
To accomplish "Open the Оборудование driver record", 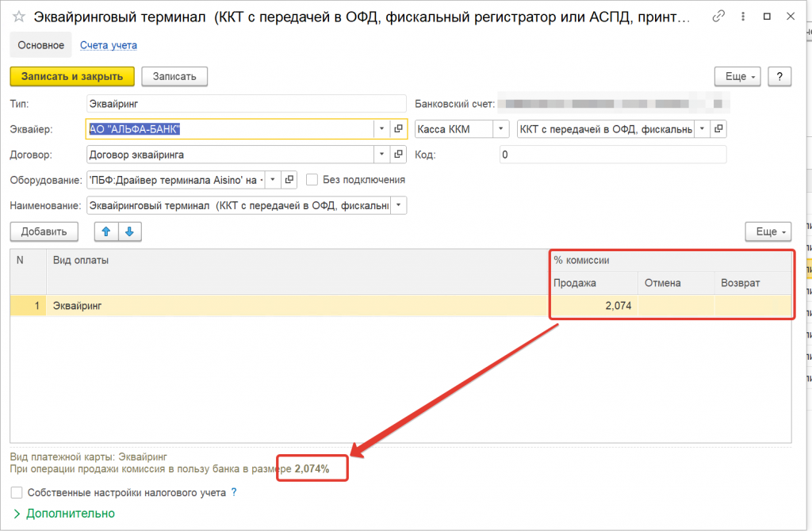I will (x=289, y=180).
